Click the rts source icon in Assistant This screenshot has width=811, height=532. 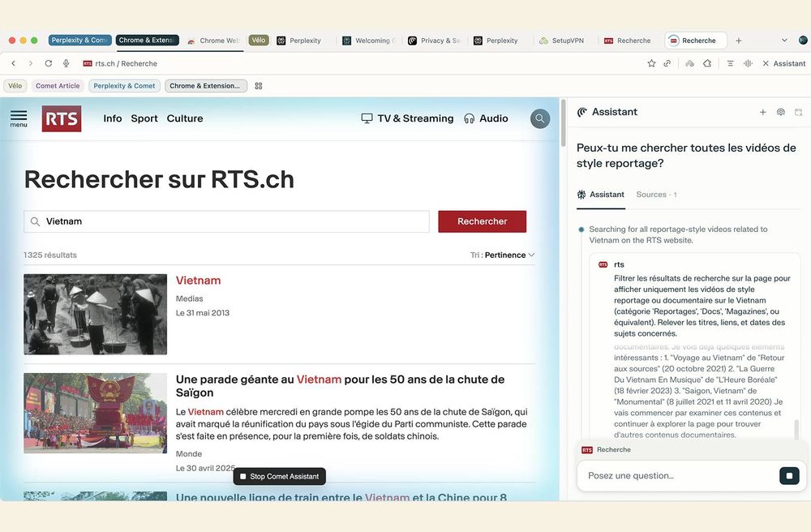tap(603, 264)
